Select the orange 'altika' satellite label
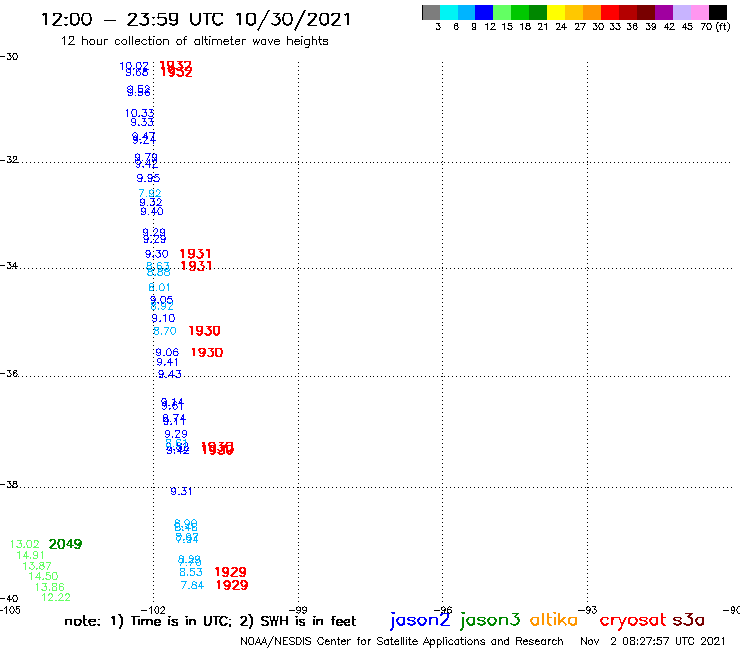740x650 pixels. (554, 619)
